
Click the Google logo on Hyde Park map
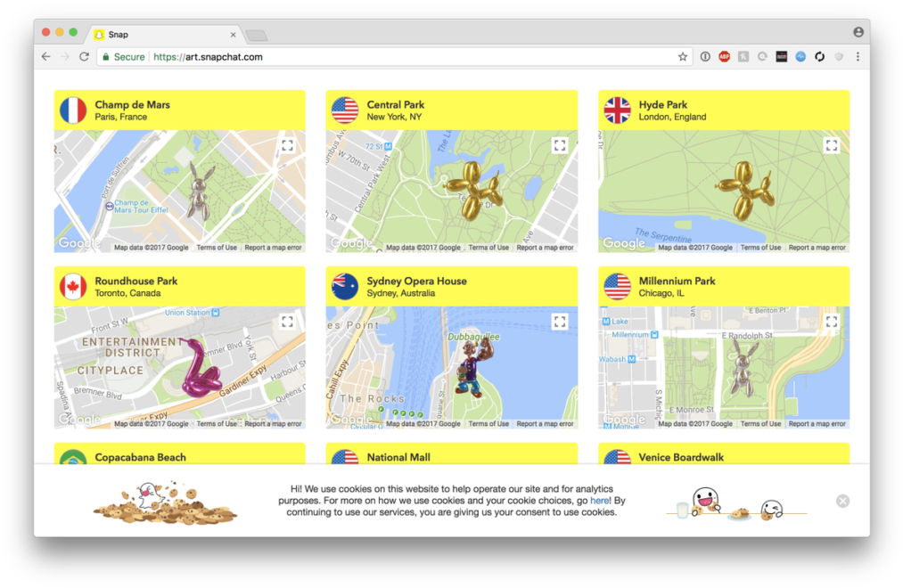624,243
